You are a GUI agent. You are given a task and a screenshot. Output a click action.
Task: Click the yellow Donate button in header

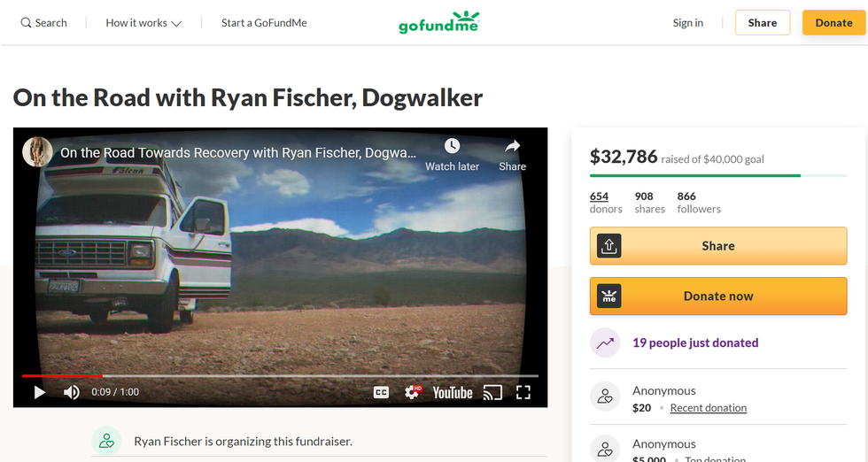833,23
